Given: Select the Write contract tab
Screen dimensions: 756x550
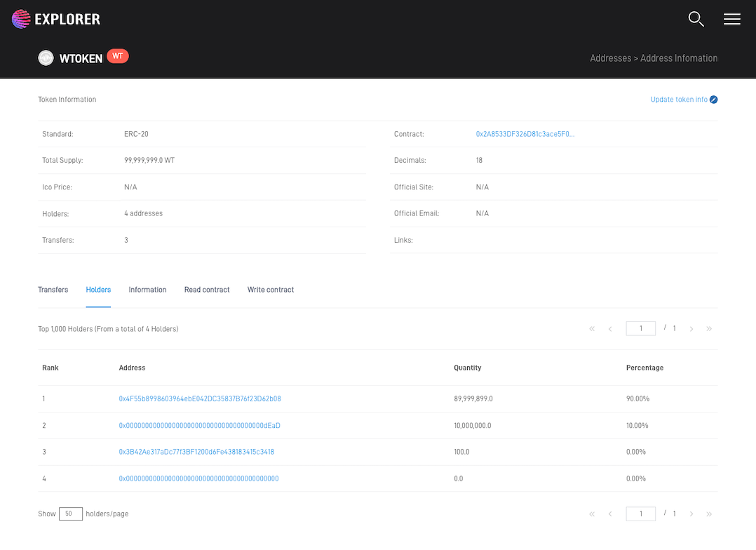Looking at the screenshot, I should click(x=271, y=290).
